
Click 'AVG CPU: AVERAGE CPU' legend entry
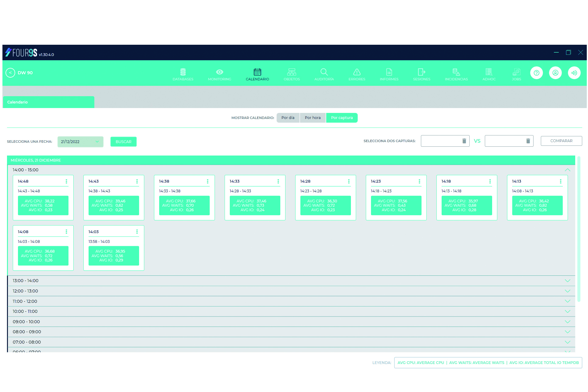point(421,363)
